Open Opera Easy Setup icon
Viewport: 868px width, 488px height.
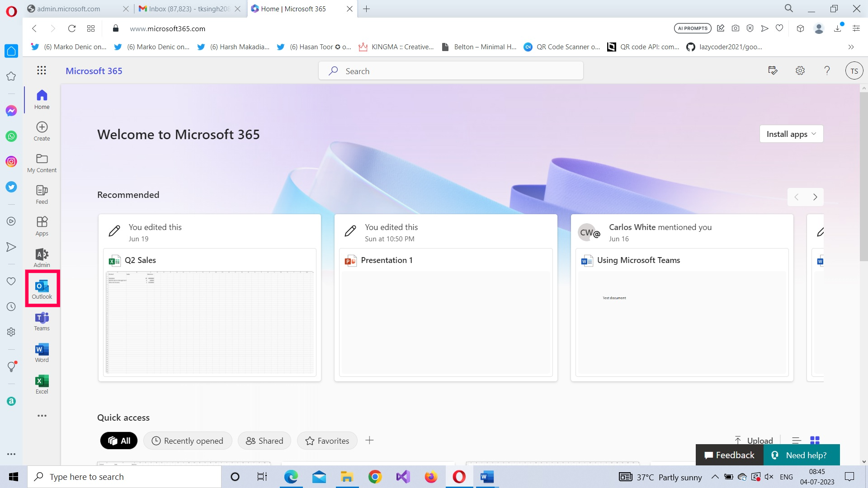(x=856, y=28)
